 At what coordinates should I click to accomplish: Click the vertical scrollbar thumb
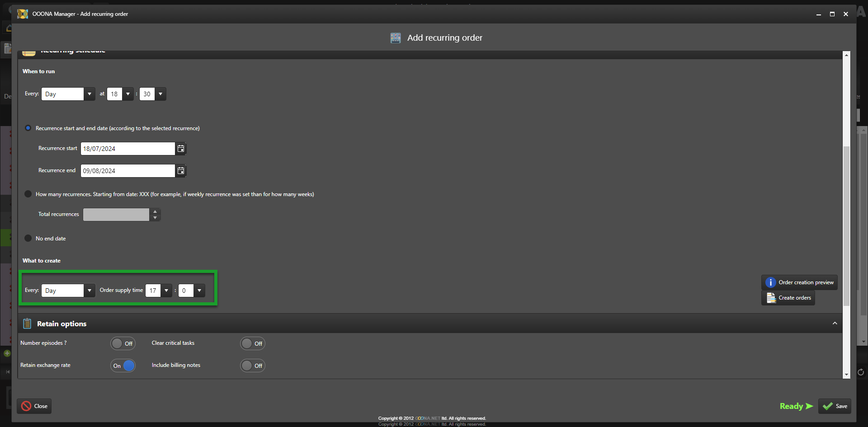click(x=846, y=226)
